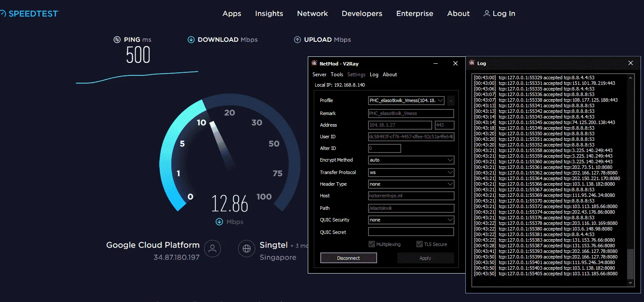Click the Local IP 192.168.8.140 text
This screenshot has width=644, height=302.
click(340, 85)
